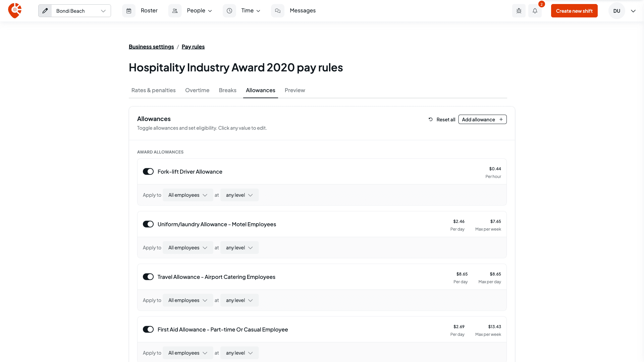
Task: Click the app logo in top-left corner
Action: [15, 11]
